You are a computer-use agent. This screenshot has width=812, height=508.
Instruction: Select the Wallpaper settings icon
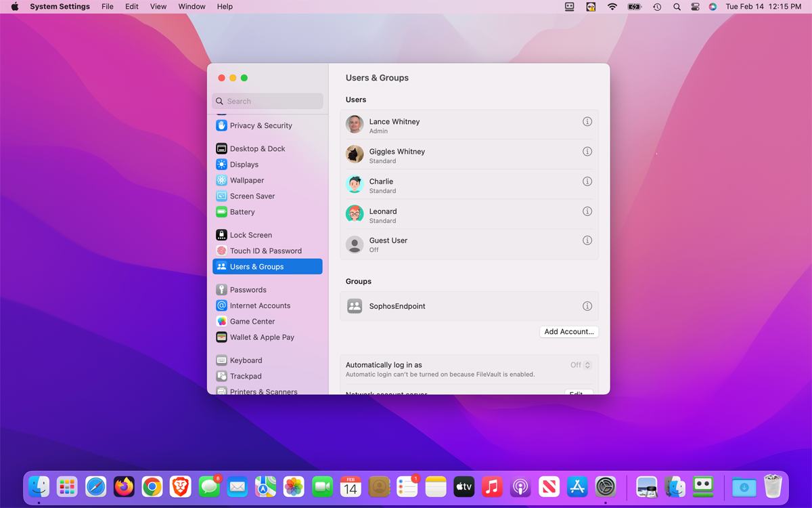221,179
